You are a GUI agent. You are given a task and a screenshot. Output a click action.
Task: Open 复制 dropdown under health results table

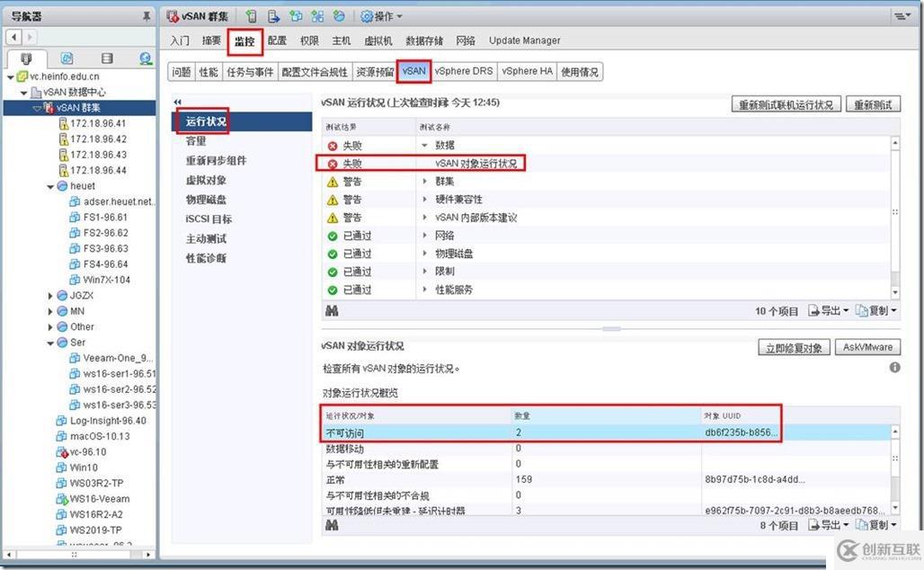point(876,311)
